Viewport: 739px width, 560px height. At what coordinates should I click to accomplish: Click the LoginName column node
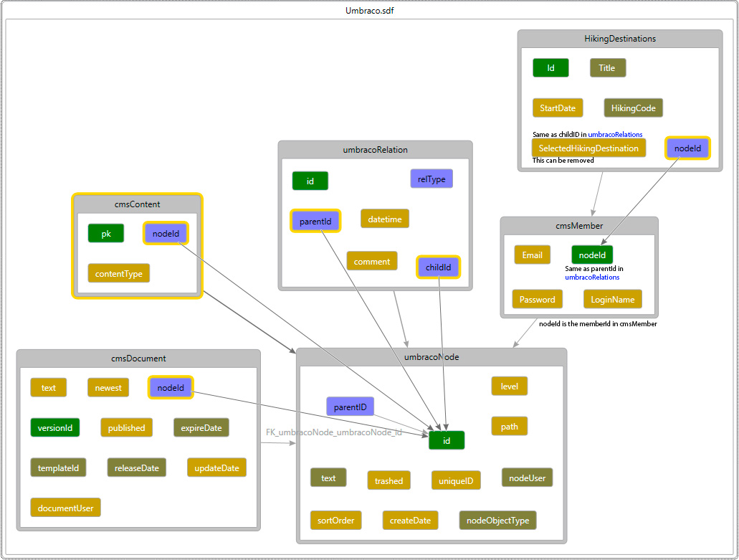(x=613, y=299)
